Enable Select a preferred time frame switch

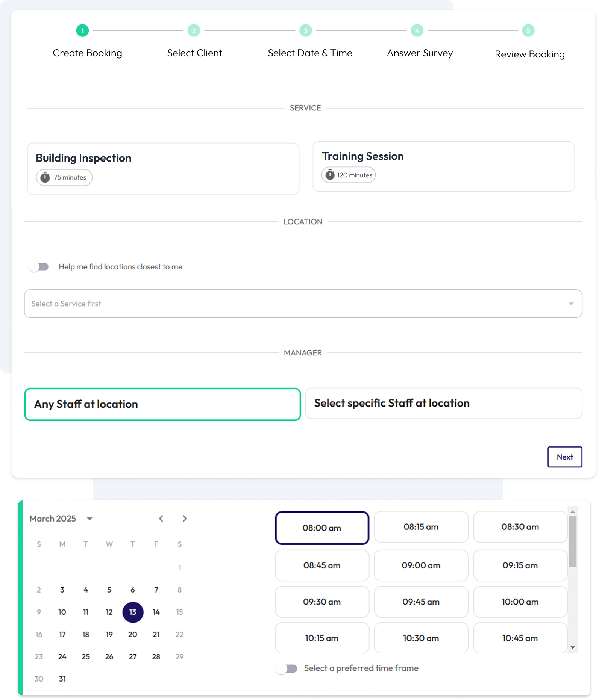click(x=287, y=668)
